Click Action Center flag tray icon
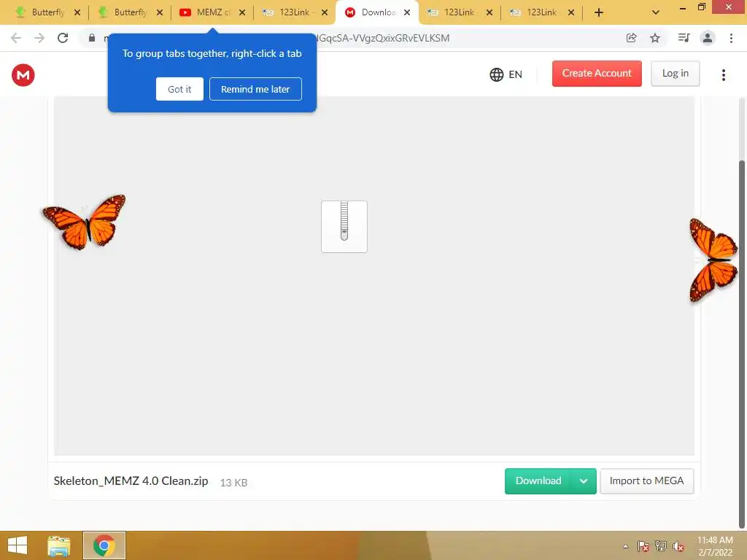 (x=643, y=546)
